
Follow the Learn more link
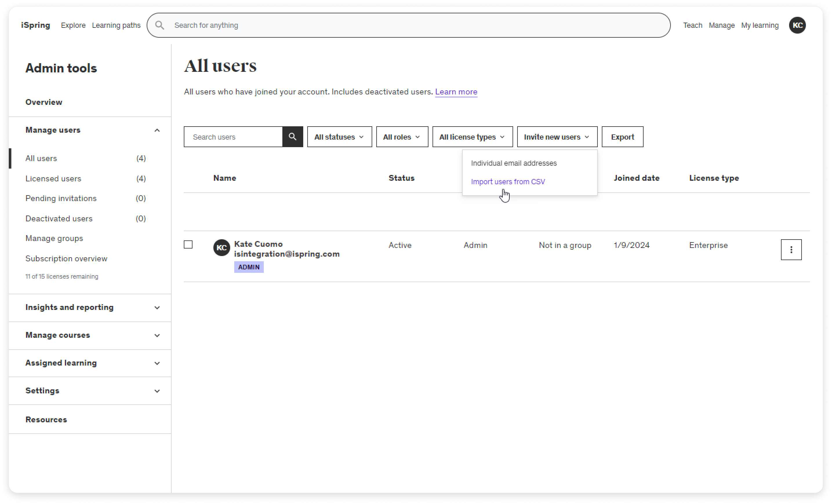pos(456,92)
